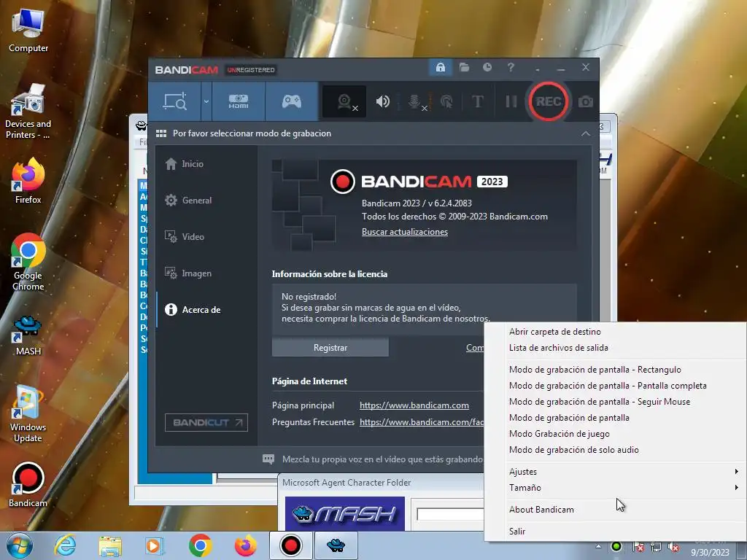Select the HDMI device recording mode
The image size is (747, 560).
(239, 101)
